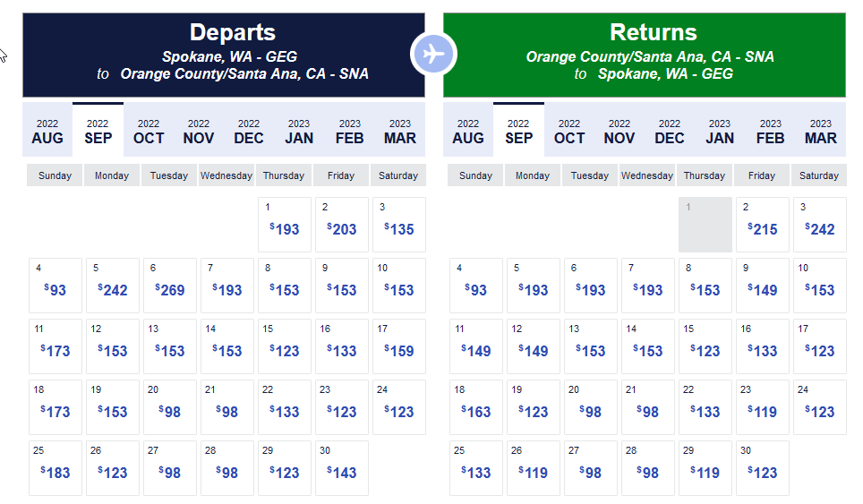863x504 pixels.
Task: Select September 6 departure at $269
Action: [x=169, y=286]
